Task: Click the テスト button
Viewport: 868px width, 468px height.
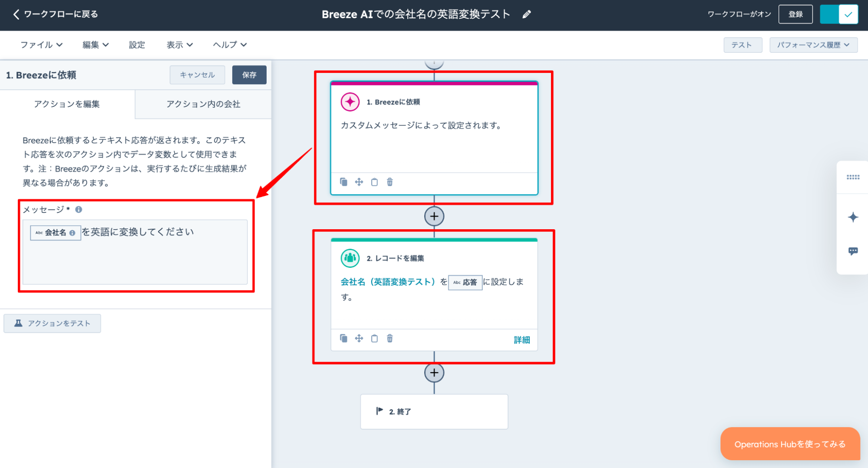Action: (743, 45)
